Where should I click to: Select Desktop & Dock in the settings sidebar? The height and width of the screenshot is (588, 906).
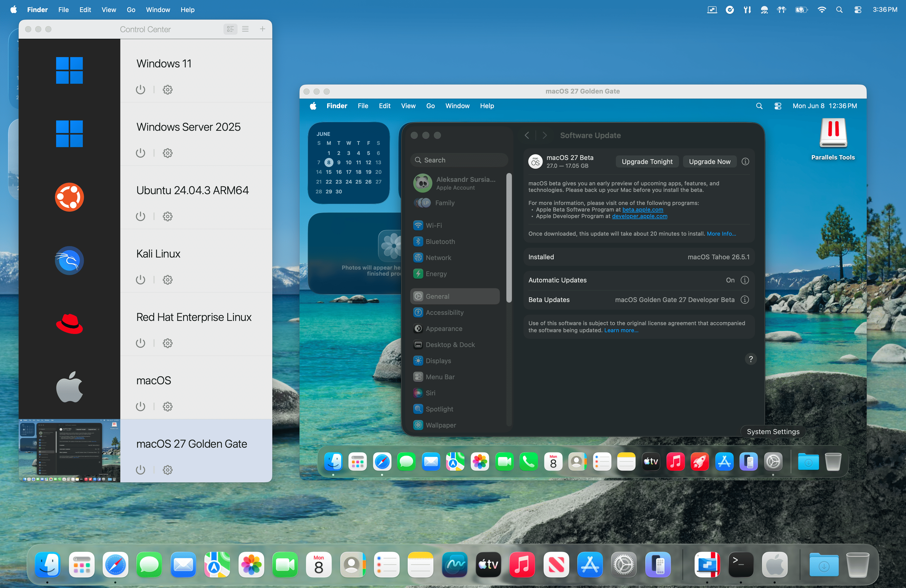point(455,345)
